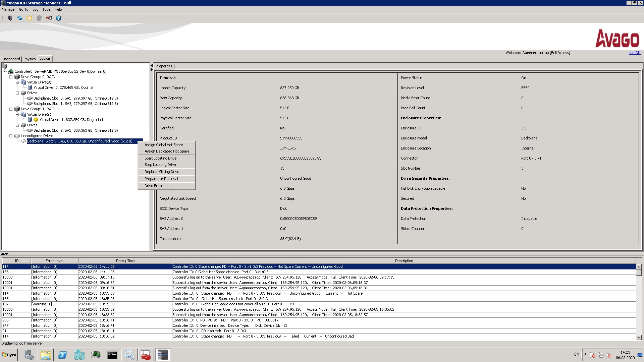Click the yellow degraded status dot
The image size is (644, 362).
pos(36,120)
